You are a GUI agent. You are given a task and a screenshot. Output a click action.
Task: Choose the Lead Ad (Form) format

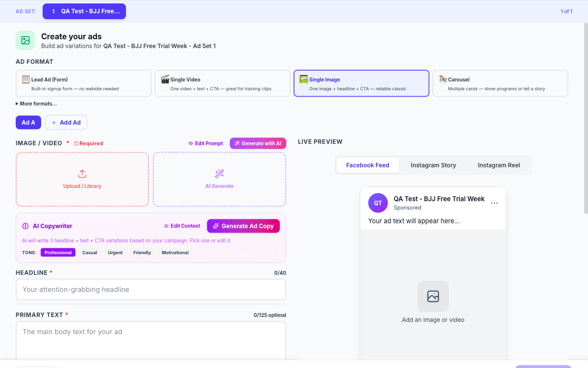(x=84, y=83)
